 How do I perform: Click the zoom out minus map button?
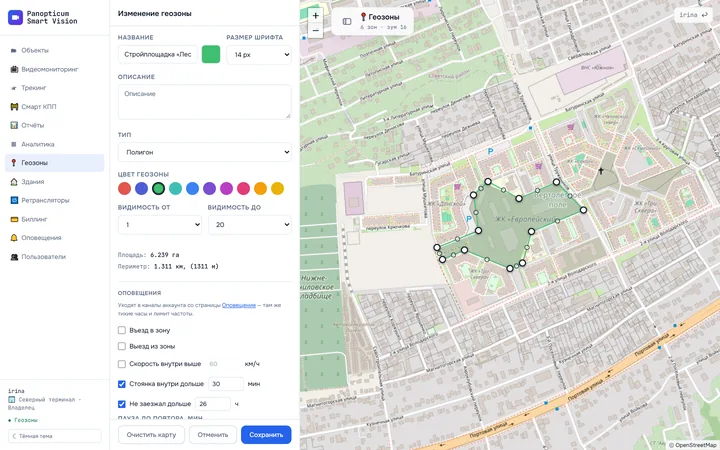click(x=315, y=31)
